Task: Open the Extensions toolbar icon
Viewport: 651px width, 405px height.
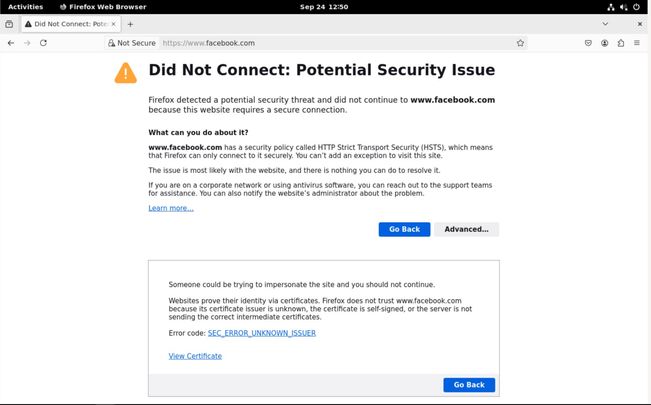Action: pos(621,43)
